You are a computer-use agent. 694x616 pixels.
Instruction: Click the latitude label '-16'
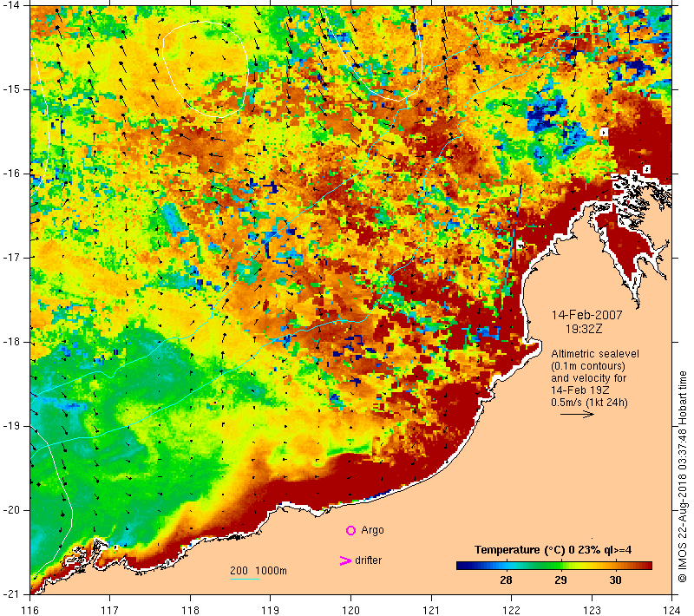click(x=10, y=174)
